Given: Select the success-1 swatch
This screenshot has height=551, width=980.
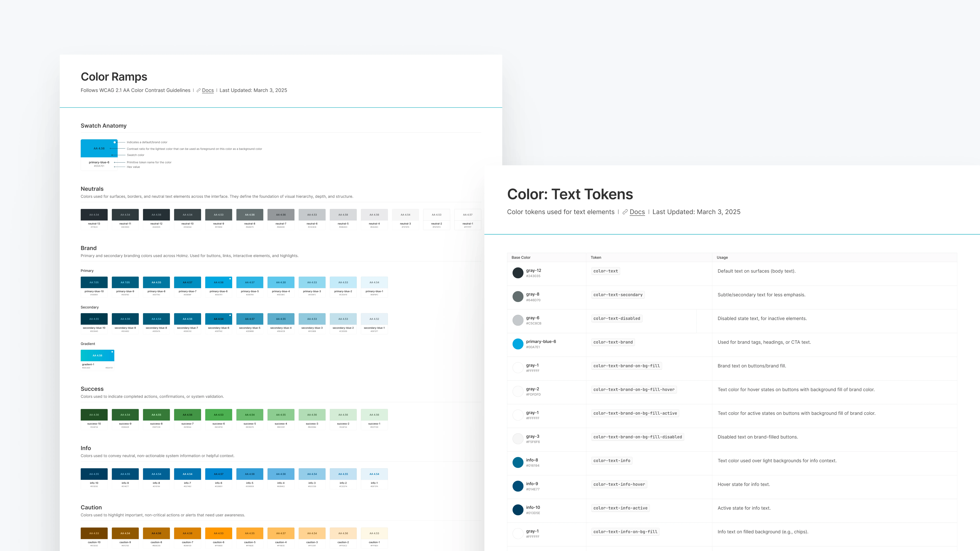Looking at the screenshot, I should click(374, 419).
